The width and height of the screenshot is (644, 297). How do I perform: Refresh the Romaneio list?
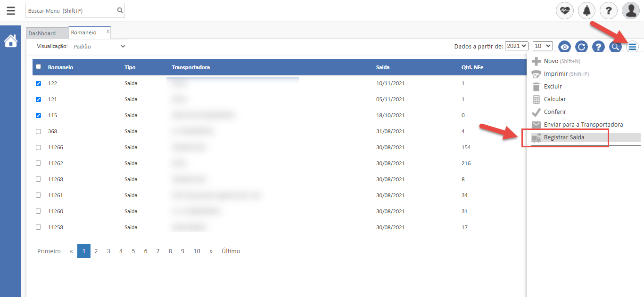tap(582, 47)
